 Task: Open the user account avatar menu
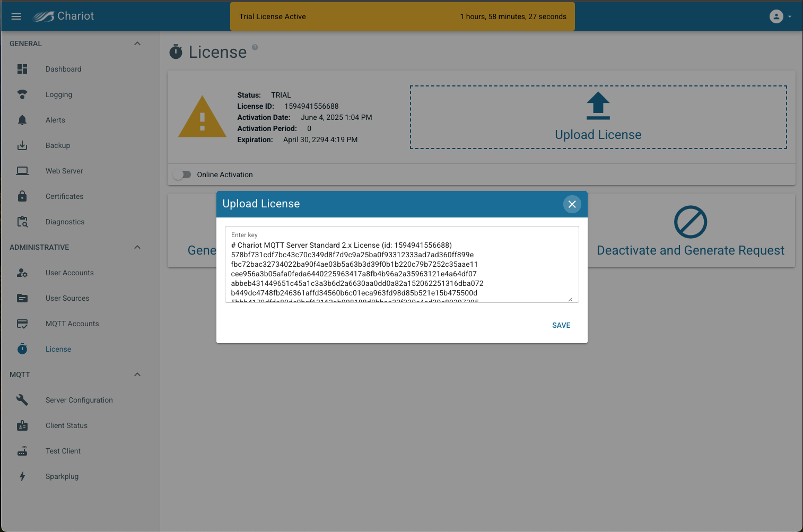point(776,16)
